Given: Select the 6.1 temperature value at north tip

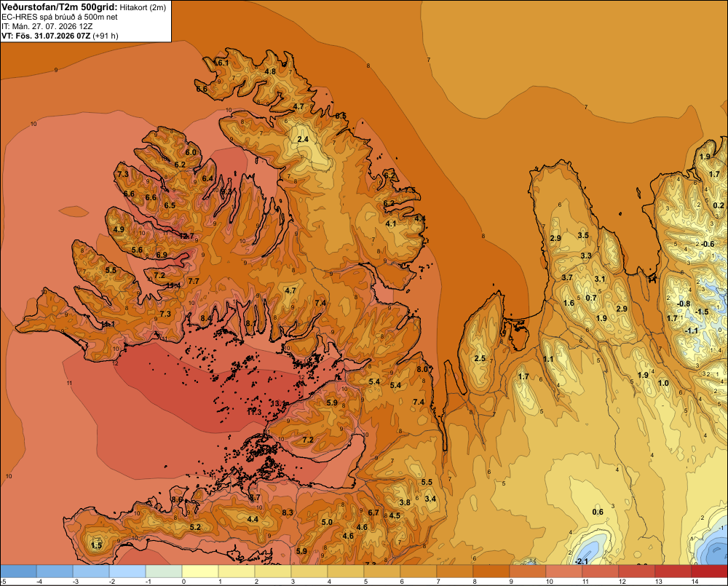Looking at the screenshot, I should point(223,63).
